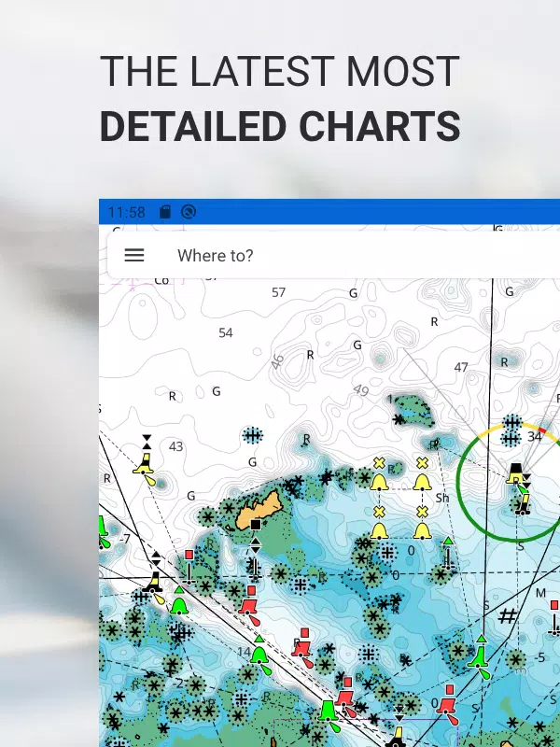Tap the depth sounding 57 on the chart

(x=278, y=292)
